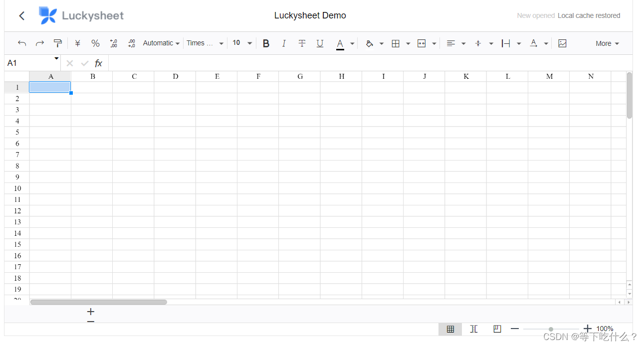Viewport: 644px width, 346px height.
Task: Click the text rotation icon
Action: [x=533, y=43]
